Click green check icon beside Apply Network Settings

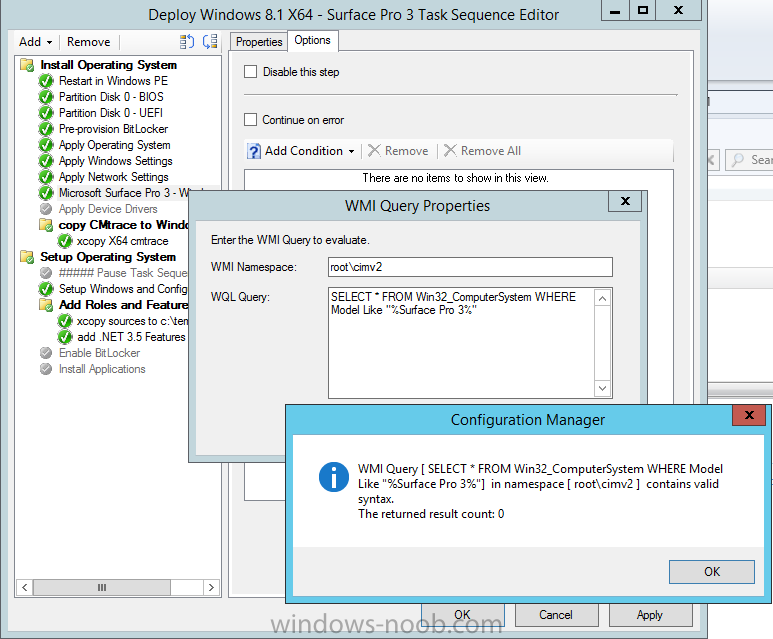click(46, 177)
